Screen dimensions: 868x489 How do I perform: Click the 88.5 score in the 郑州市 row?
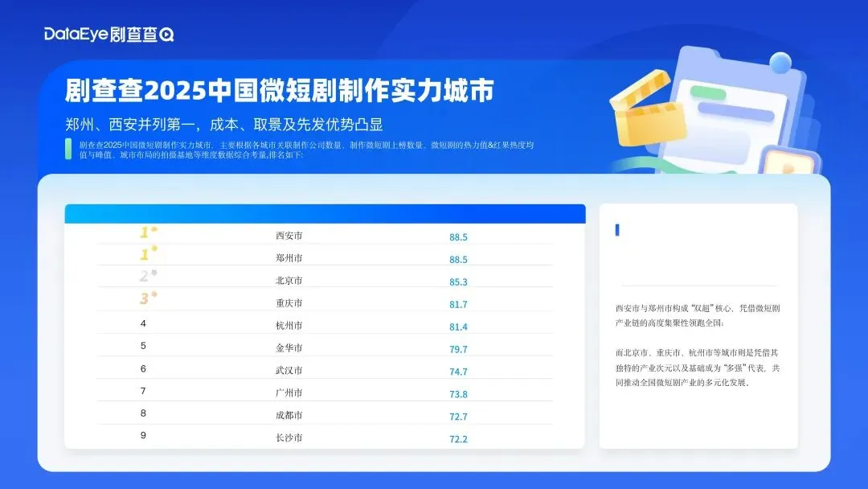[x=458, y=259]
